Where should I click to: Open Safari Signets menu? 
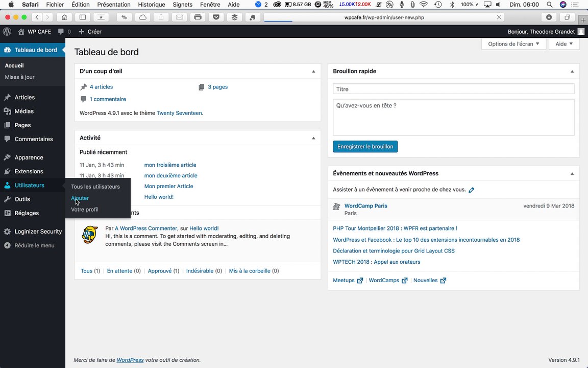[183, 5]
